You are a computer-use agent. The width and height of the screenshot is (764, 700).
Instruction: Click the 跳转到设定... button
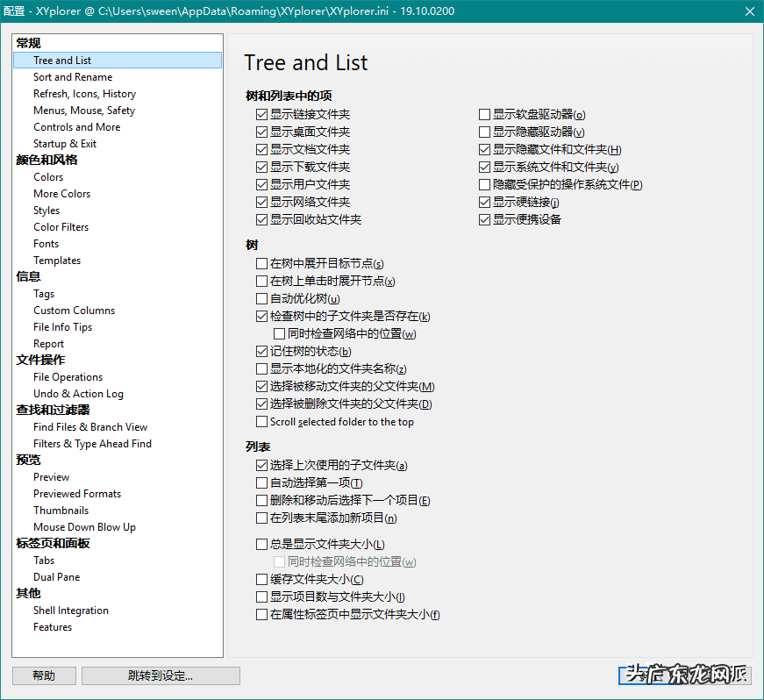[161, 675]
